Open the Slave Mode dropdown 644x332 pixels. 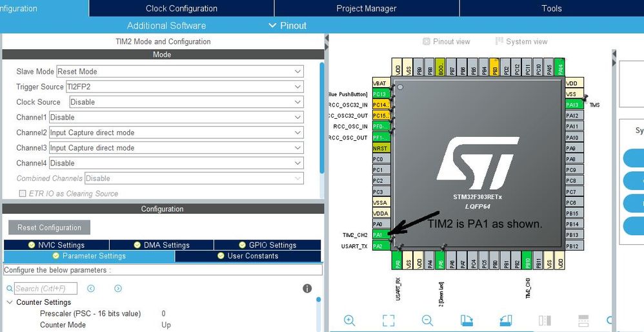click(180, 71)
